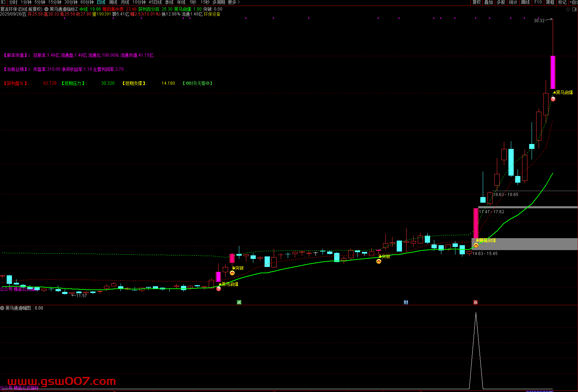Toggle the 简框 simple frame button

click(550, 2)
